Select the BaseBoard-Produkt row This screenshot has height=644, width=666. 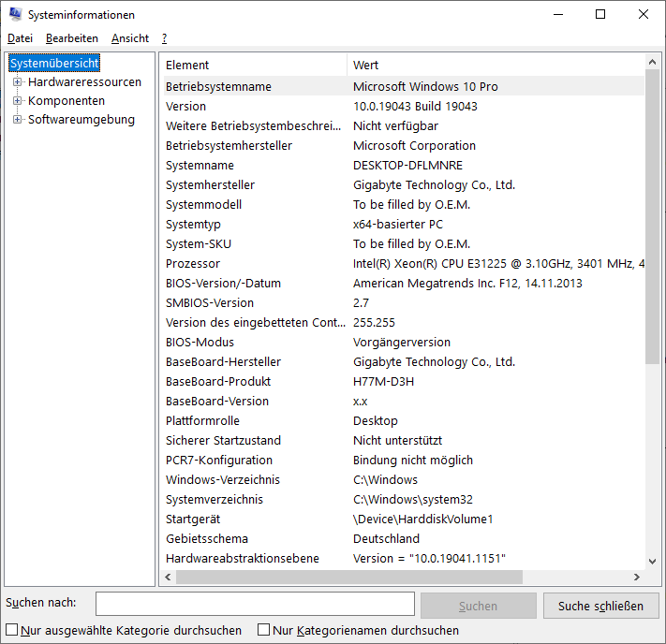point(404,381)
